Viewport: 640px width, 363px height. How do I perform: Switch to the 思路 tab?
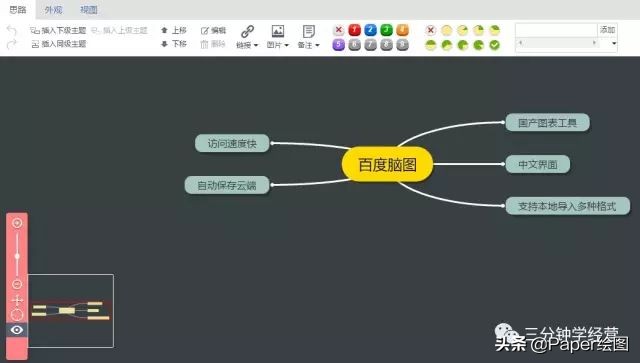tap(18, 9)
